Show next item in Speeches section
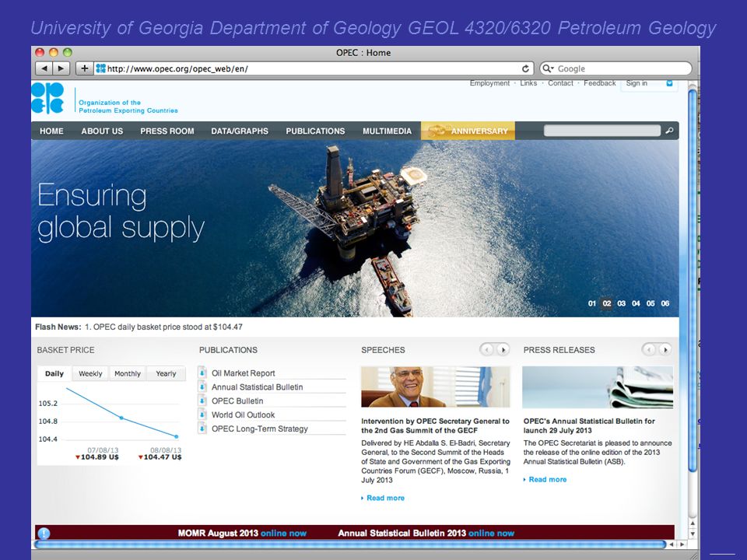Screen dimensions: 747x560 point(503,350)
